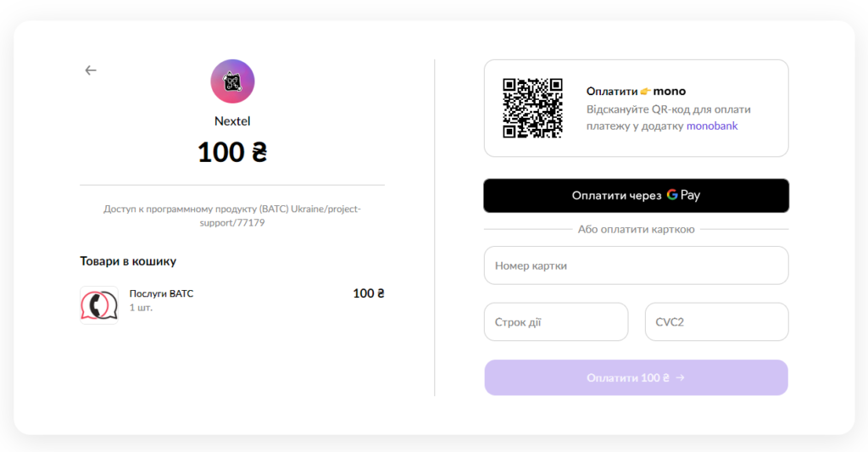Click the Послуги ВАТС phone icon
Screen dimensions: 868x452
(99, 304)
